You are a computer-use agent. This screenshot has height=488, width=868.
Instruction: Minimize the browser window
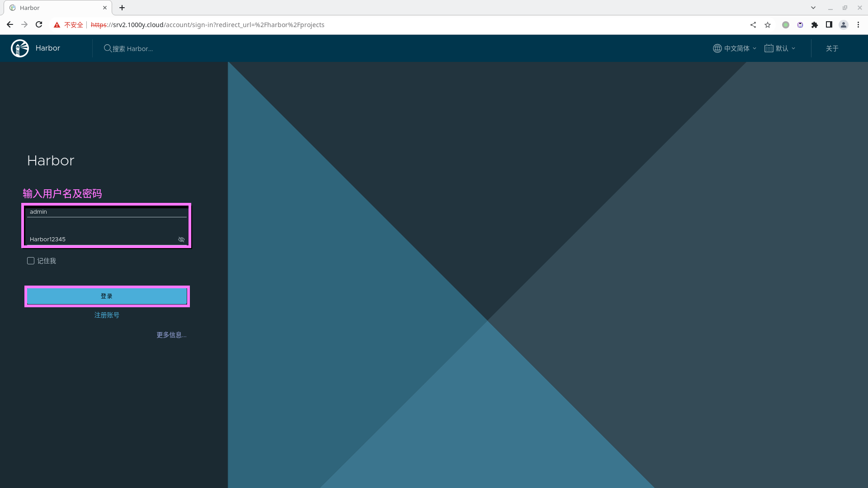pyautogui.click(x=830, y=8)
